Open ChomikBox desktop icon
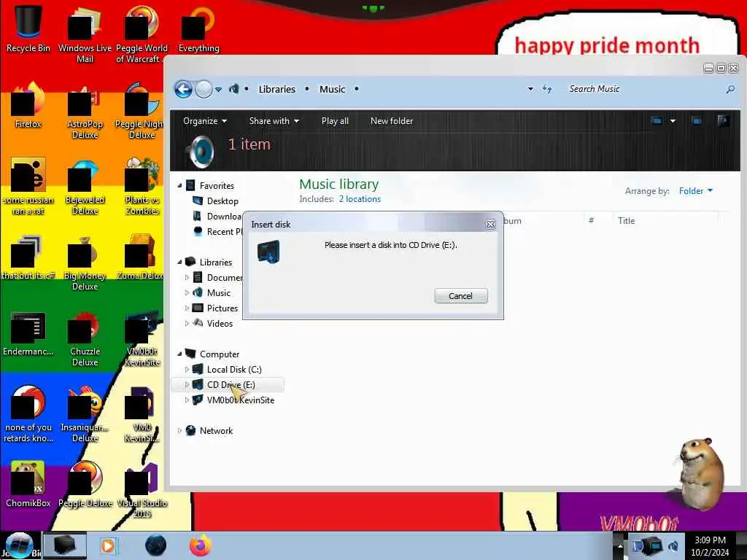Screen dimensions: 747x560 point(28,484)
